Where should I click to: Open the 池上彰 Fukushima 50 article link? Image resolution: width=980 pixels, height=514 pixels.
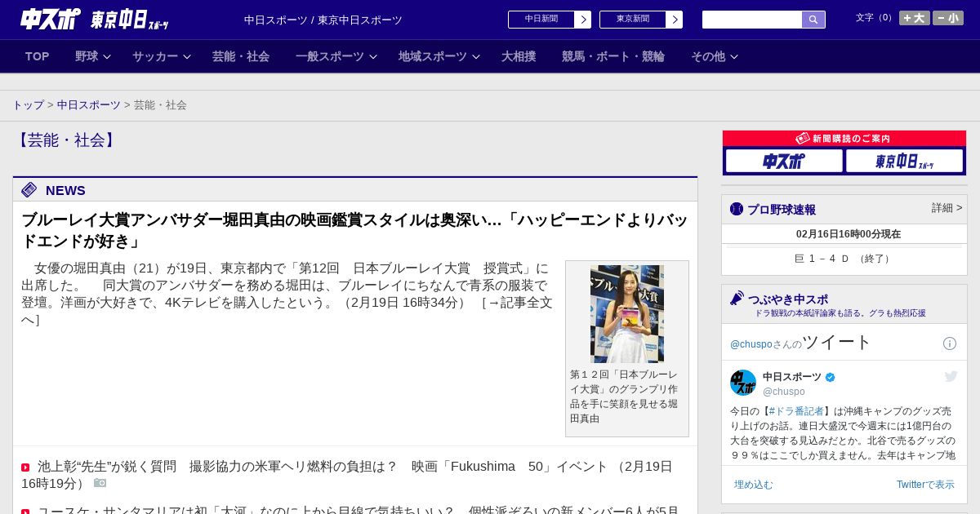coord(346,475)
